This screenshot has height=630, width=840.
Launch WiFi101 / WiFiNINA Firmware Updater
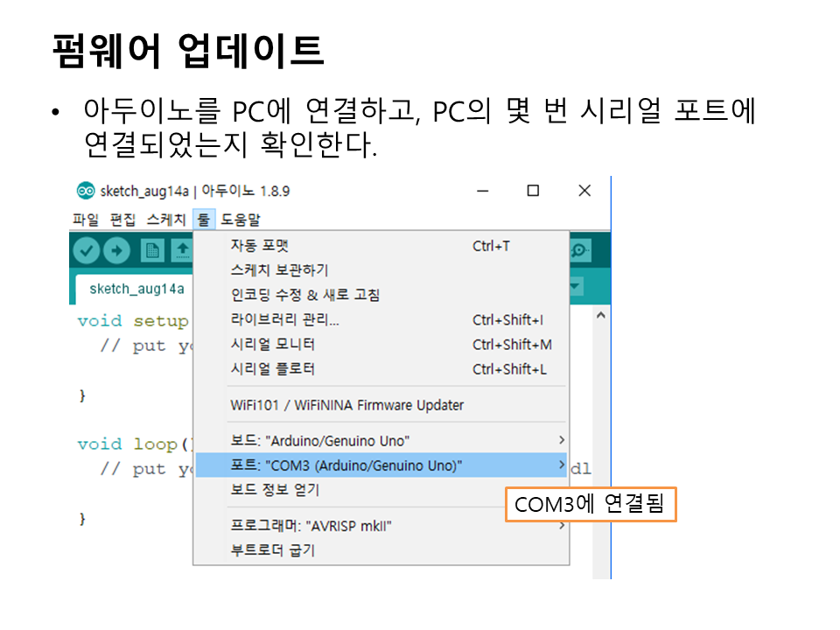[x=381, y=405]
